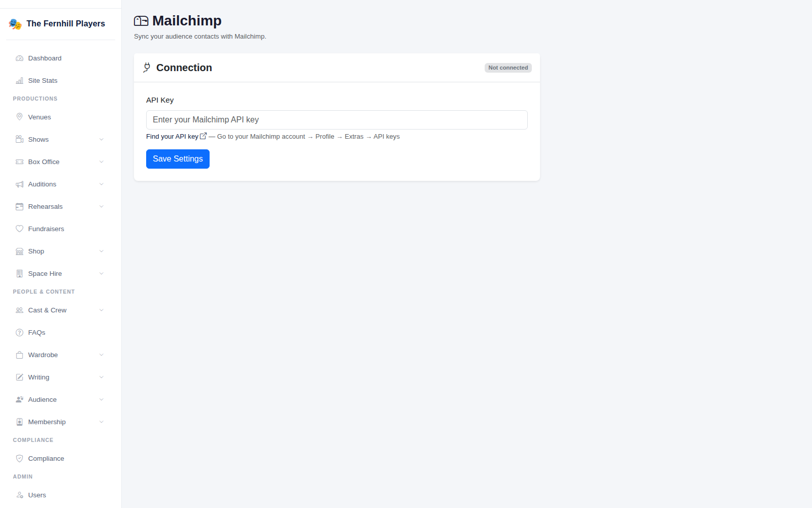This screenshot has width=812, height=508.
Task: Open the Users admin page
Action: pos(60,495)
